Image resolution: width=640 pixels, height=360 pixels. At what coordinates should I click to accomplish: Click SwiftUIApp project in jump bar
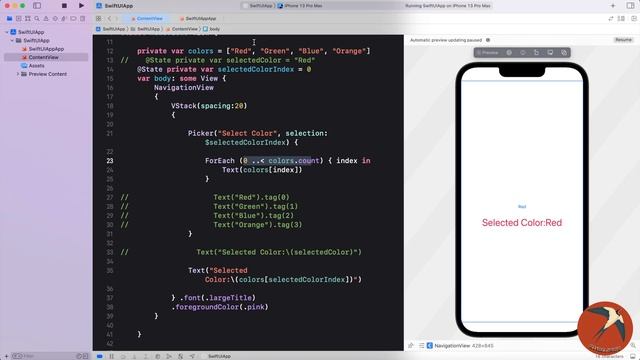click(111, 29)
